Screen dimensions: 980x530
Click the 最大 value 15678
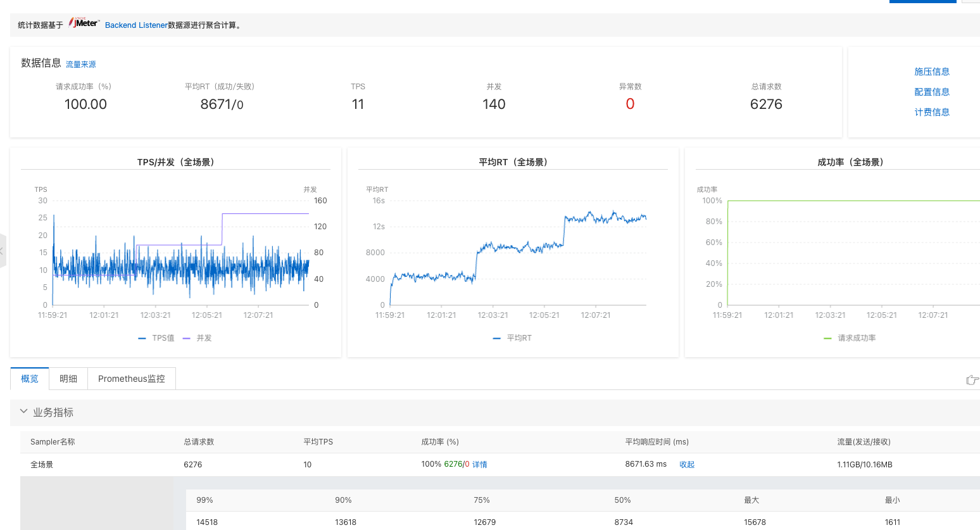coord(755,522)
